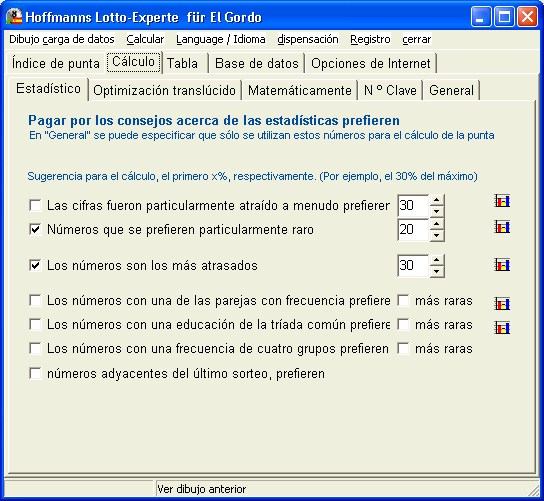Switch to the Índice de punta tab
The width and height of the screenshot is (544, 501).
56,63
